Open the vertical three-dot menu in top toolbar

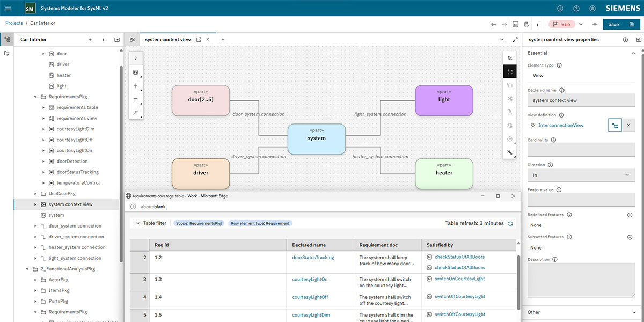[x=537, y=24]
